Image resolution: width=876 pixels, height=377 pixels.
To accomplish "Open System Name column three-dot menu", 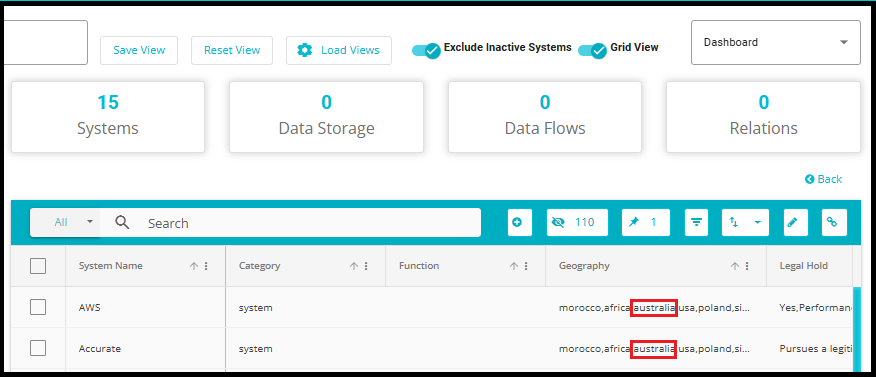I will point(206,266).
